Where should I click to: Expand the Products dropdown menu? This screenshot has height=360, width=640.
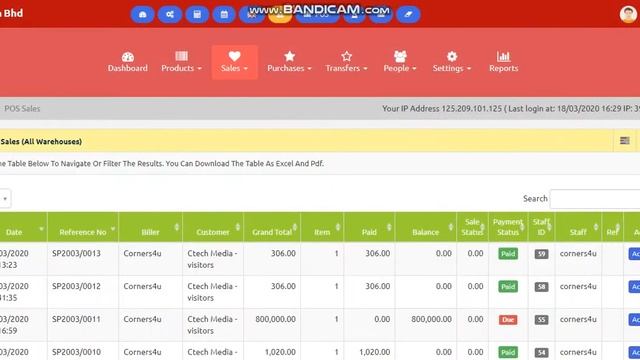point(181,62)
